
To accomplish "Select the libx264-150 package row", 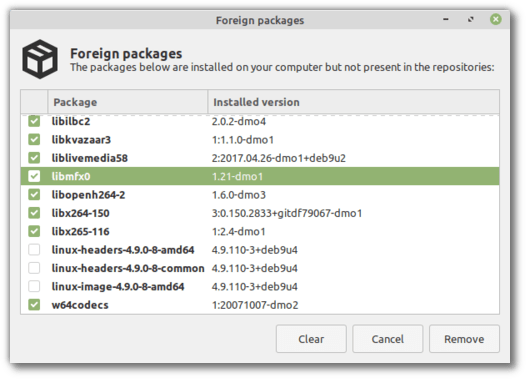I will click(x=260, y=213).
